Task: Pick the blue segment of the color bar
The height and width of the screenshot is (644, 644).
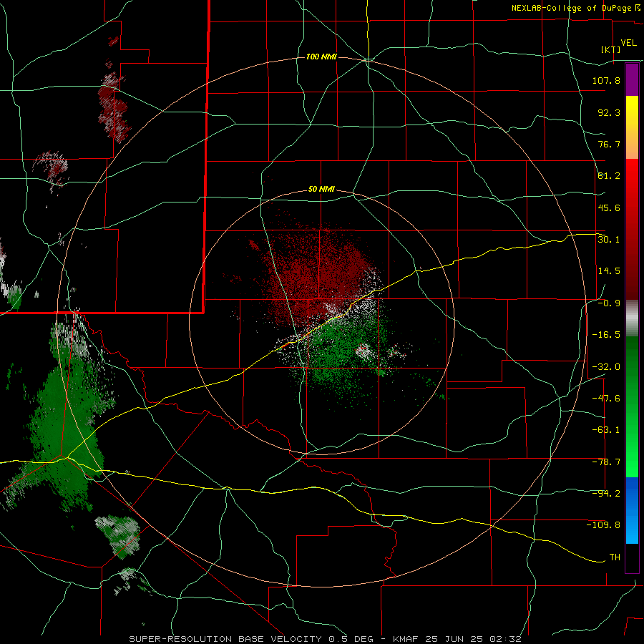Action: pos(632,510)
